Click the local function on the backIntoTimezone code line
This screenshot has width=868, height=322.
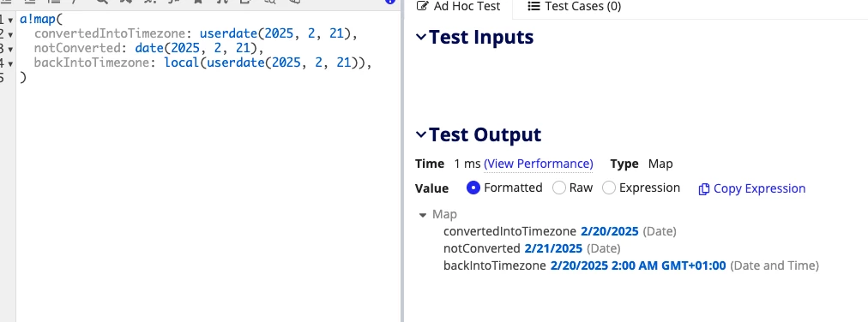tap(182, 63)
